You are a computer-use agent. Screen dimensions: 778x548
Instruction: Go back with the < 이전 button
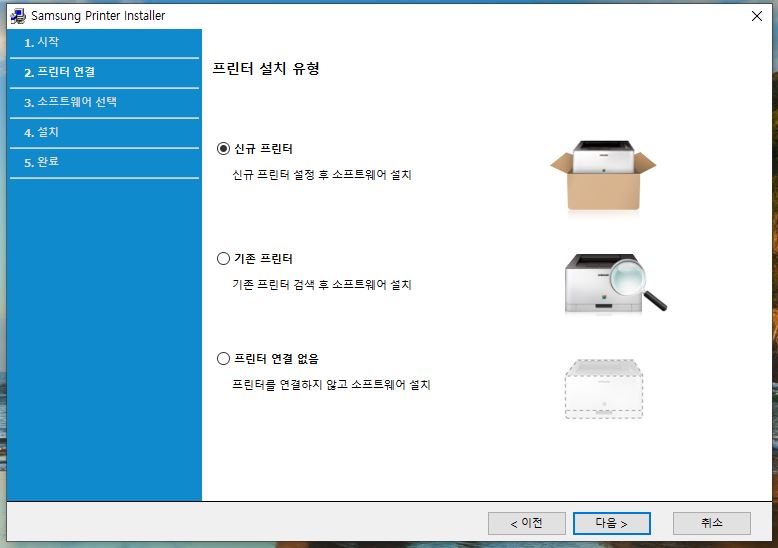tap(526, 523)
